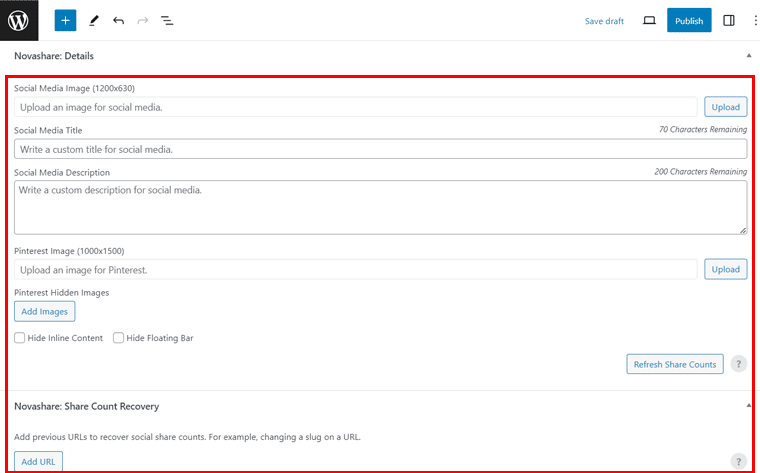Open the three-dot options menu
Screen dimensions: 760x473
click(755, 20)
